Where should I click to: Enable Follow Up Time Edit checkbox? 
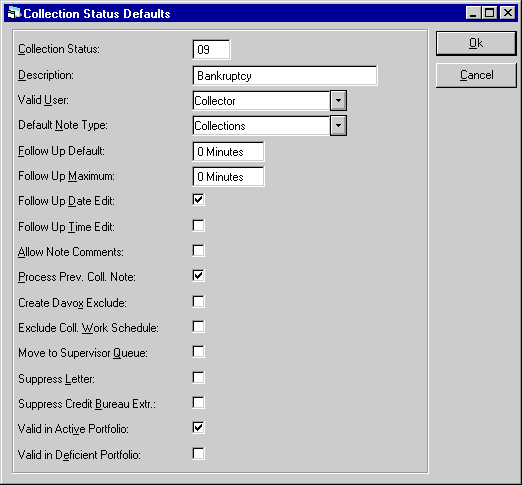(198, 225)
